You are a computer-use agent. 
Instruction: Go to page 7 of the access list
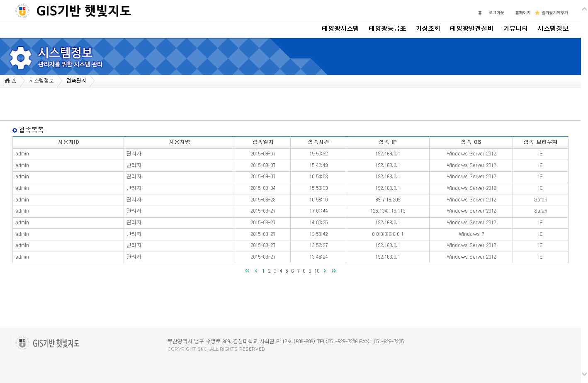point(298,271)
